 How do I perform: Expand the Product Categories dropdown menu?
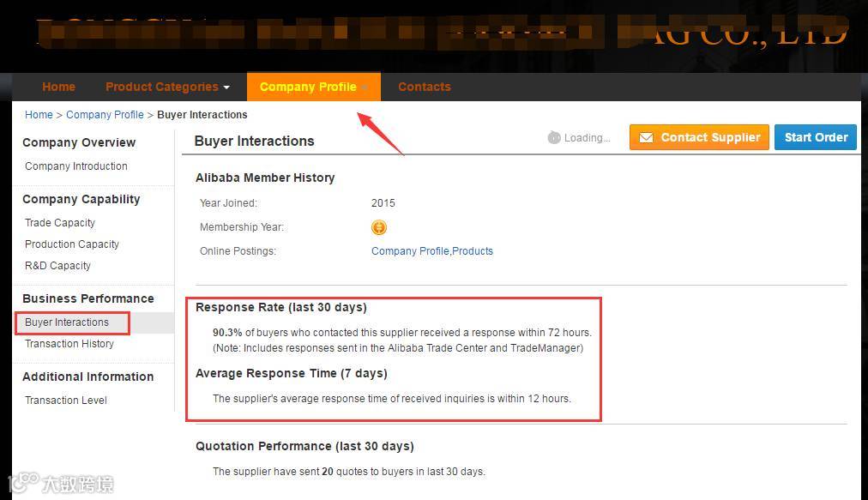[168, 87]
